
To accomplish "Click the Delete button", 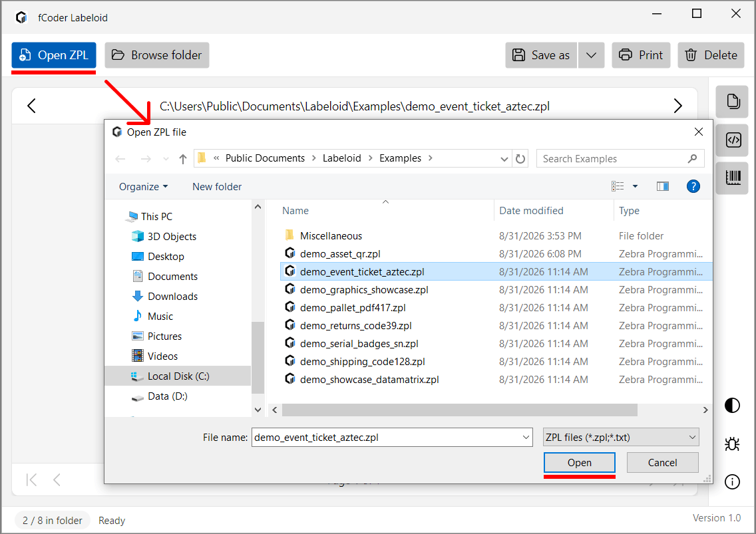I will pos(711,55).
